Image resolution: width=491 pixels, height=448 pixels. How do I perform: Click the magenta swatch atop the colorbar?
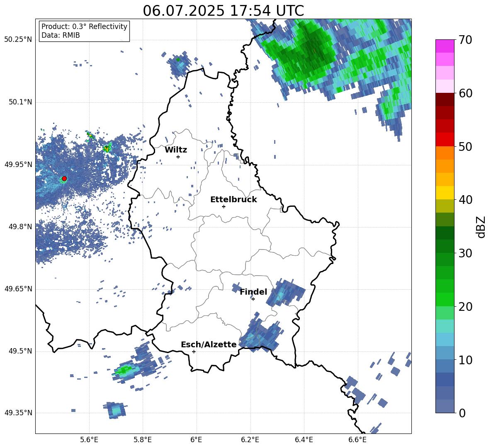coord(445,46)
